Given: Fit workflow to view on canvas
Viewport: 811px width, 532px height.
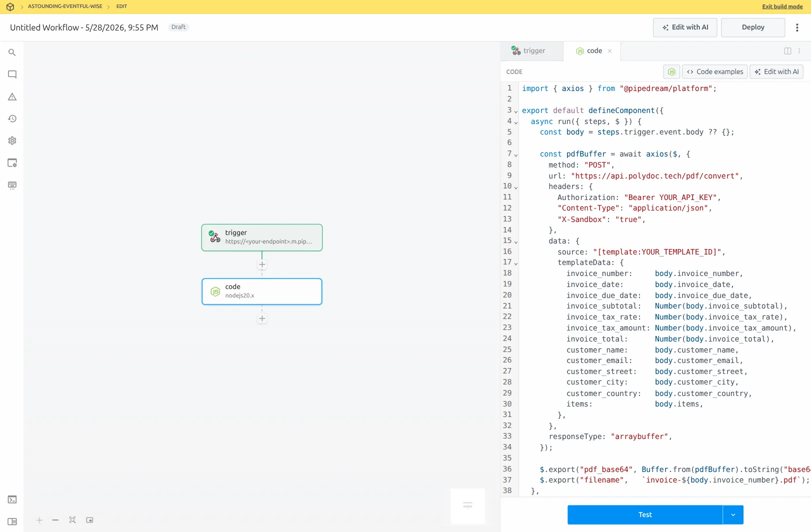Looking at the screenshot, I should [x=72, y=520].
